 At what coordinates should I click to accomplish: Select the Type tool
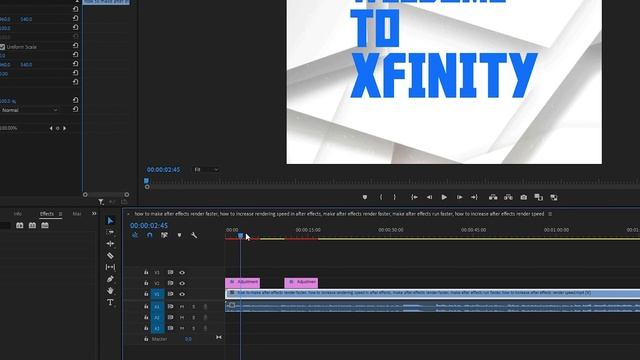(110, 302)
